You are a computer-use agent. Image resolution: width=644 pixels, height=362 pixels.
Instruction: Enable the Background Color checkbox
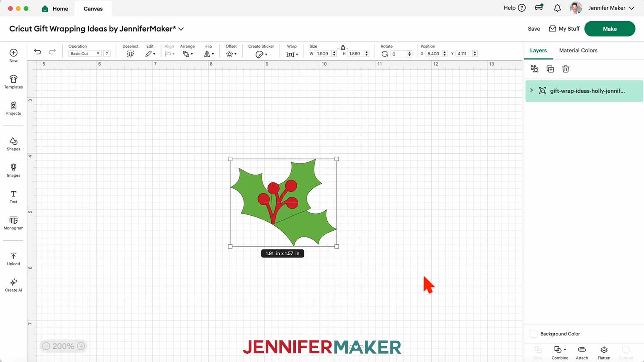[x=533, y=334]
